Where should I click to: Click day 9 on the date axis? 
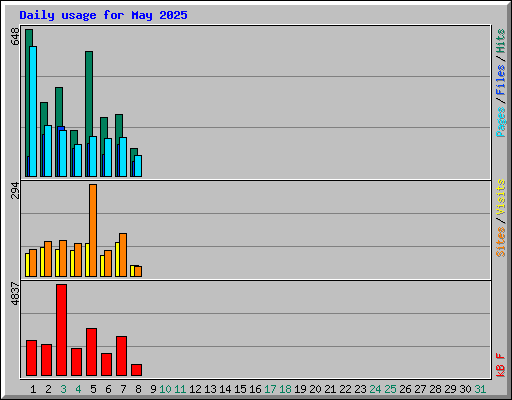(153, 389)
